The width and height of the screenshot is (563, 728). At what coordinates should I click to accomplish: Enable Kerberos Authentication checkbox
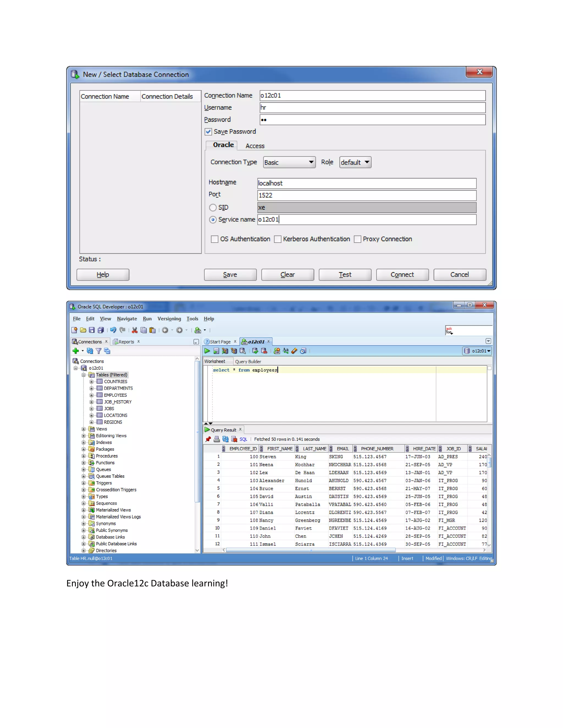pos(277,239)
